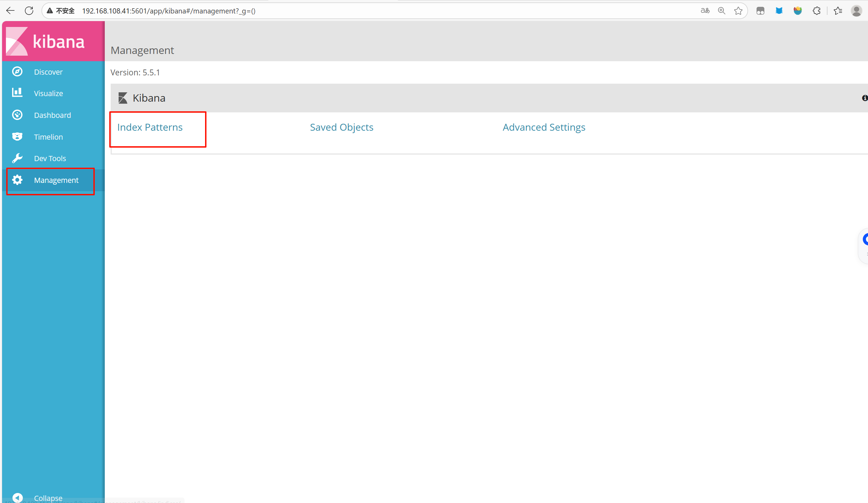Open Discover via its compass icon

coord(17,72)
